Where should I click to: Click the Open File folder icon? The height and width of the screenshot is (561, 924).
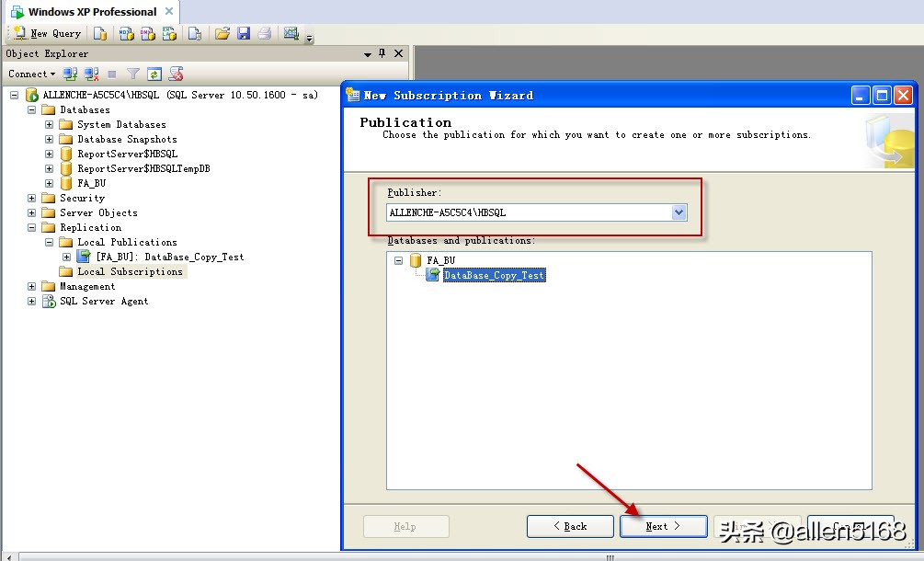coord(222,34)
